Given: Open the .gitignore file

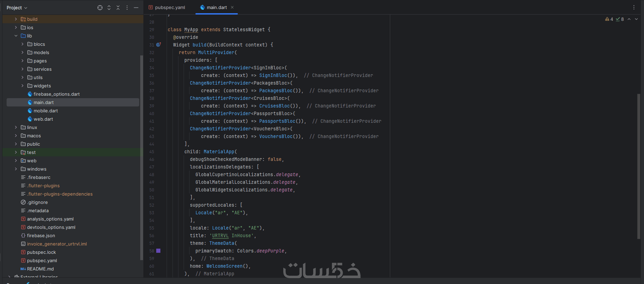Looking at the screenshot, I should click(x=37, y=202).
